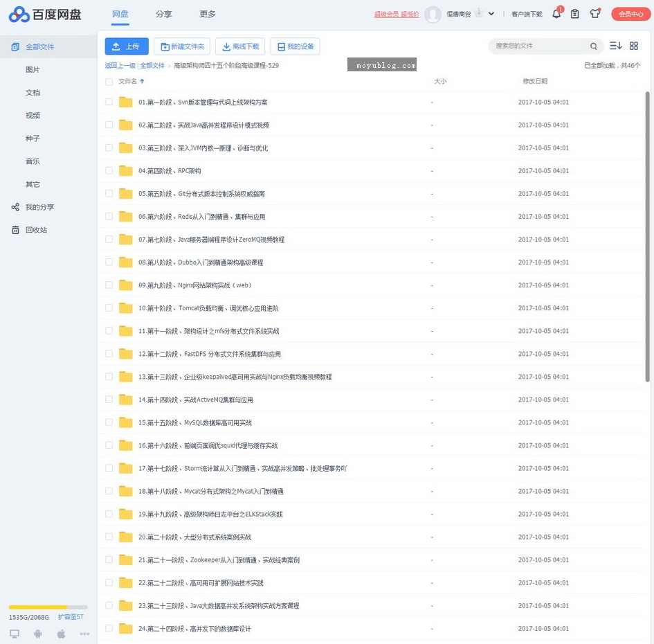Download the Apple client
Viewport: 654px width, 644px height.
tap(61, 634)
